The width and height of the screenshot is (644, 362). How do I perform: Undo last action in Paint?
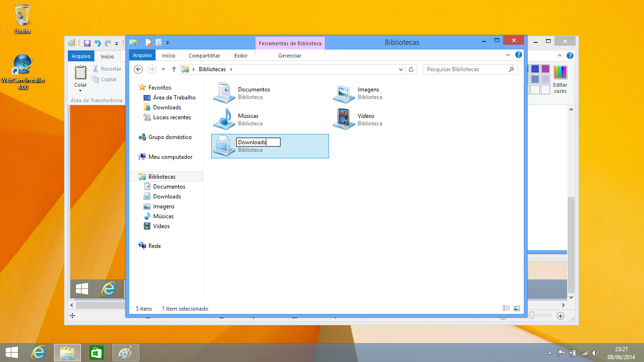pyautogui.click(x=98, y=43)
